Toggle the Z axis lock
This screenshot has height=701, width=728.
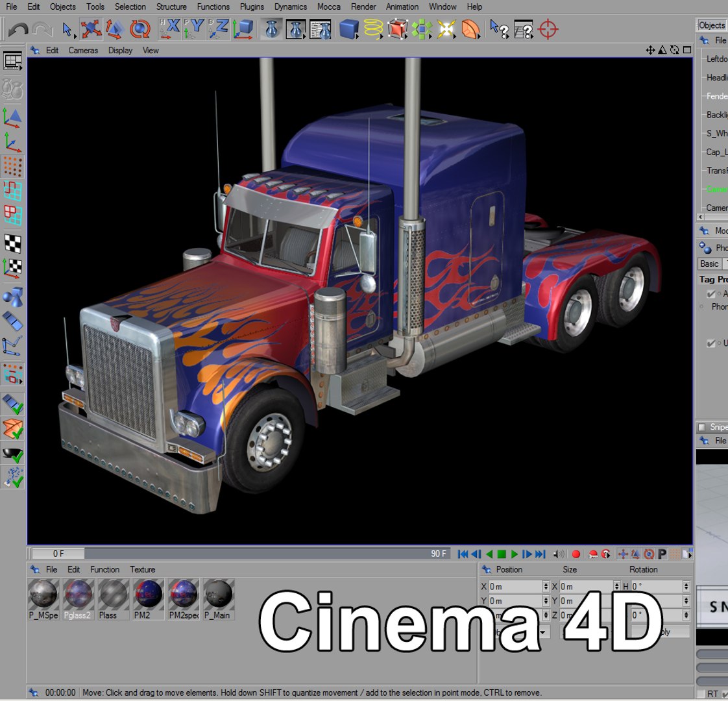pos(218,29)
